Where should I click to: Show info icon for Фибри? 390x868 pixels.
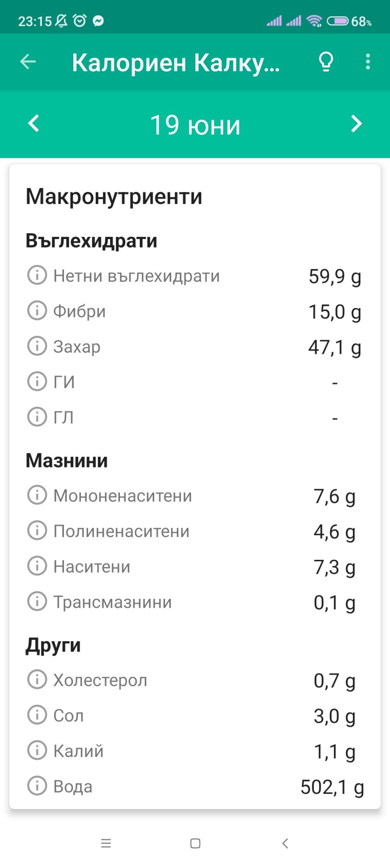point(37,311)
